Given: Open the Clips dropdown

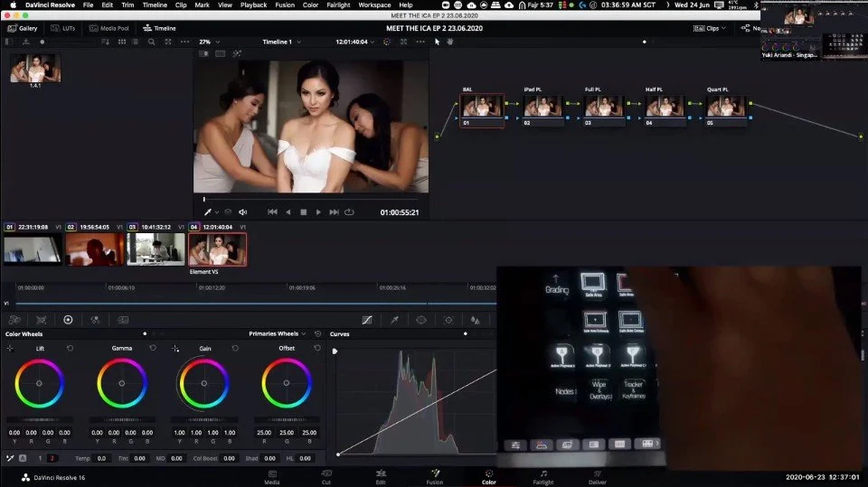Looking at the screenshot, I should tap(710, 28).
